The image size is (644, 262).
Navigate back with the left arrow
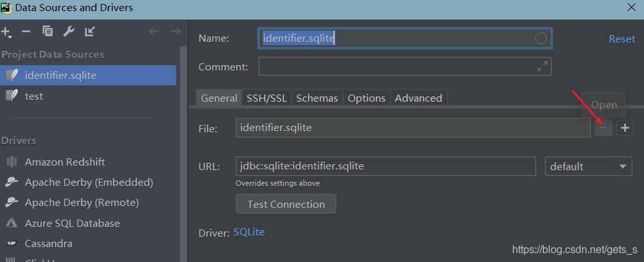tap(154, 31)
